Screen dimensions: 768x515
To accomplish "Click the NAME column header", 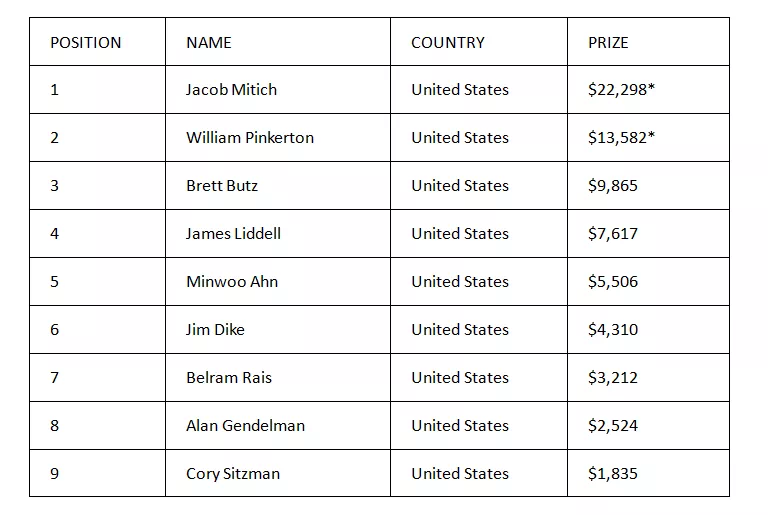I will [209, 43].
